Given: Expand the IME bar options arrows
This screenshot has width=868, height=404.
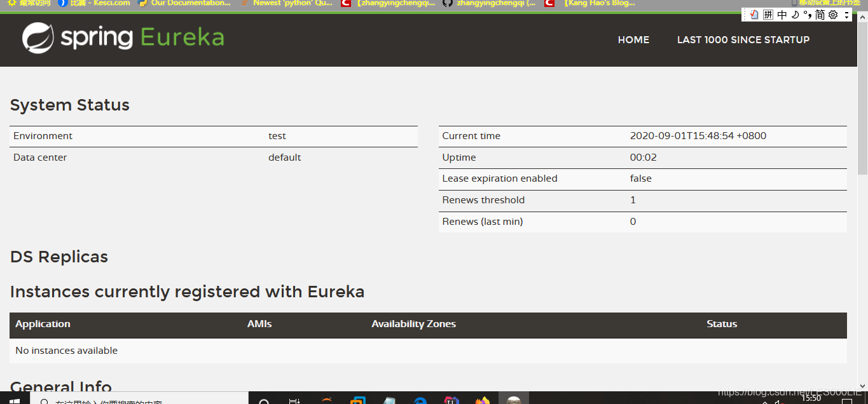Looking at the screenshot, I should (846, 15).
